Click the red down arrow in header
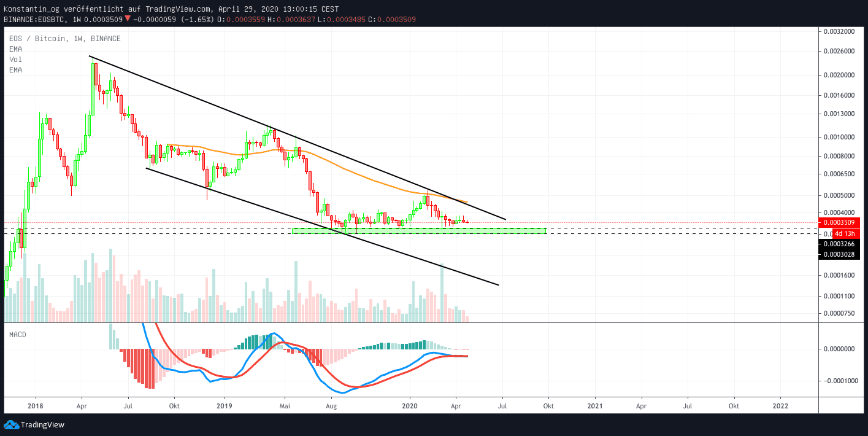Image resolution: width=868 pixels, height=436 pixels. (127, 19)
